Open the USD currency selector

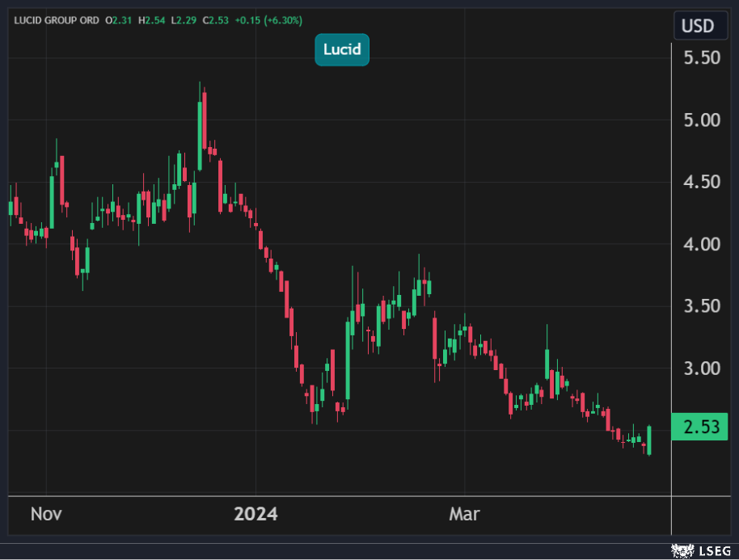pyautogui.click(x=697, y=26)
